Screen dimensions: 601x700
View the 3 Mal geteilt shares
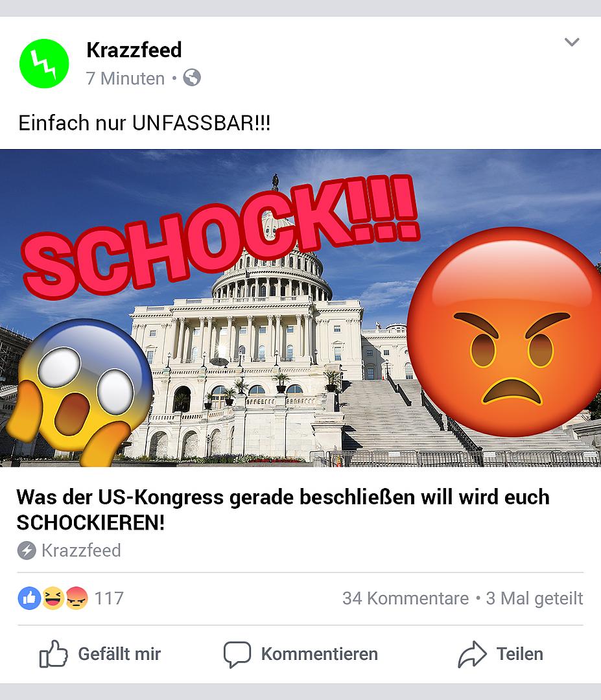pyautogui.click(x=534, y=598)
